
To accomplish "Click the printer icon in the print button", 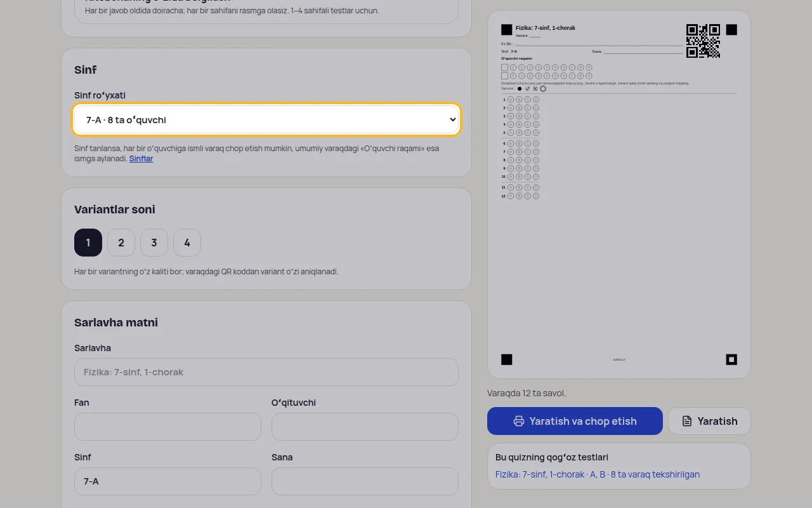I will 519,421.
